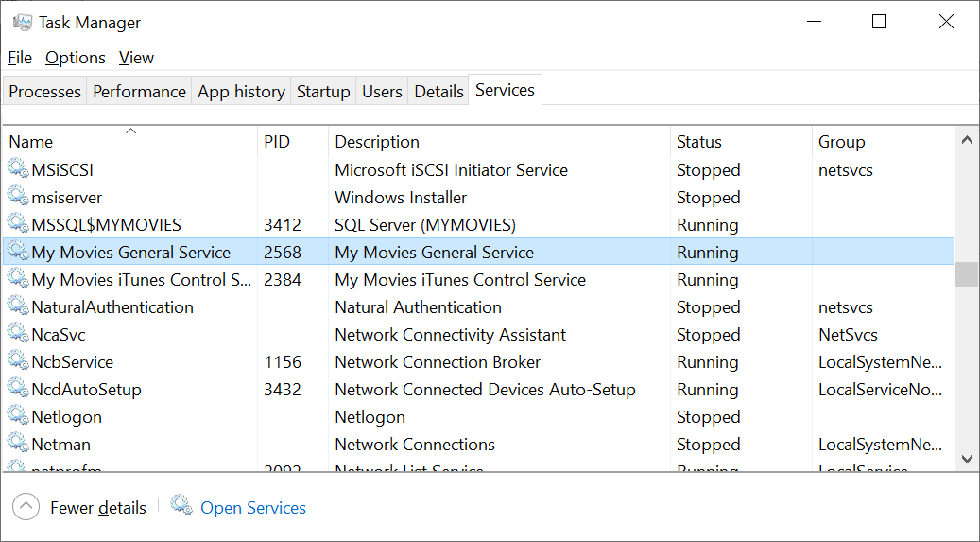
Task: Click the gear icon beside NcdAutoSetup
Action: click(18, 390)
